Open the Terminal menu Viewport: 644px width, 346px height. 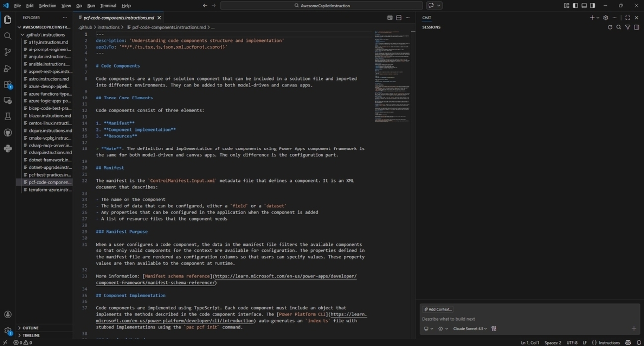[108, 6]
